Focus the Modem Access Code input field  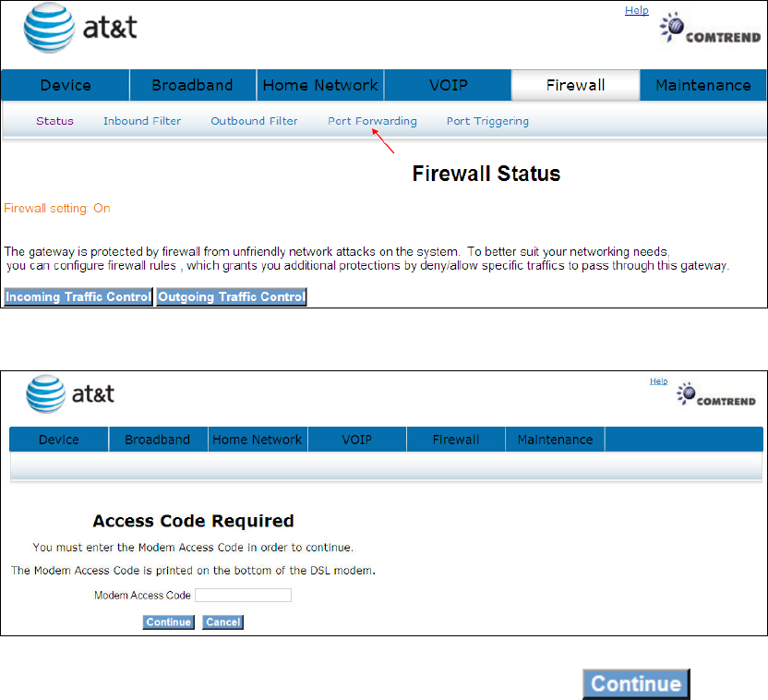pos(244,595)
